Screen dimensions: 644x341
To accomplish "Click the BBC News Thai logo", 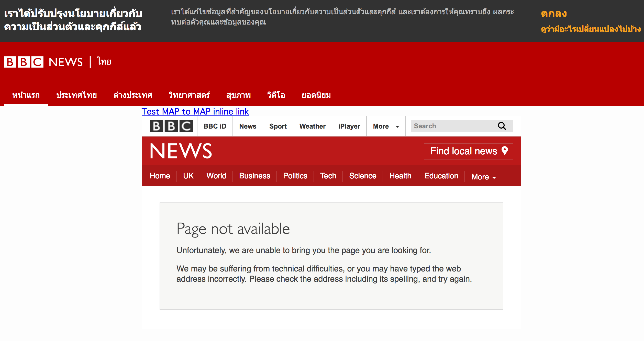I will pyautogui.click(x=58, y=62).
